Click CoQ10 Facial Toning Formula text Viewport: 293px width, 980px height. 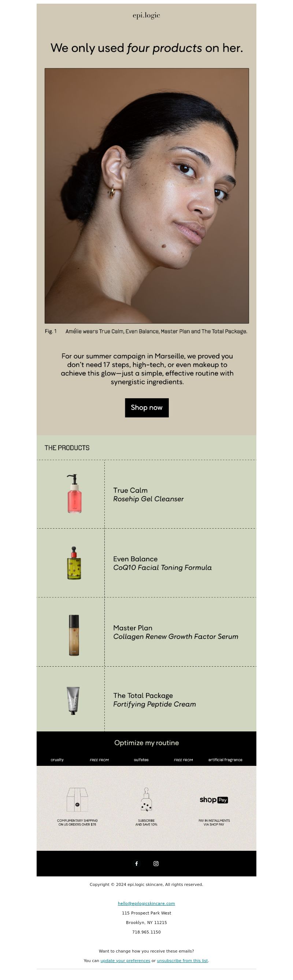pos(163,567)
